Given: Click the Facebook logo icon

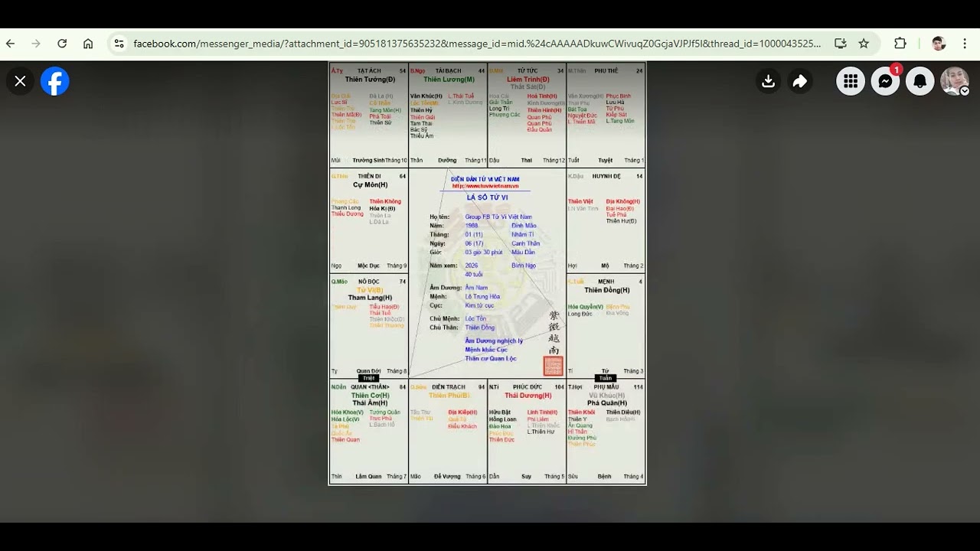Looking at the screenshot, I should [x=55, y=81].
